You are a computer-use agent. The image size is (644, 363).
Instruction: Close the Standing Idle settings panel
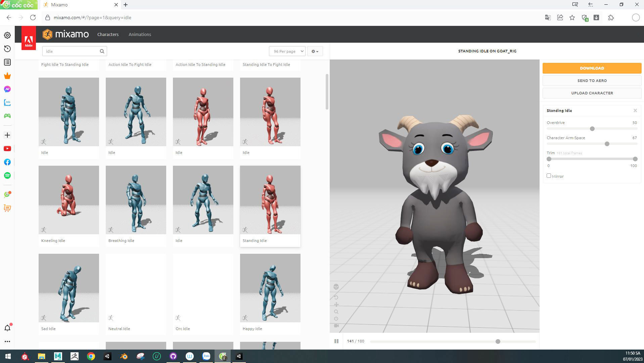635,111
